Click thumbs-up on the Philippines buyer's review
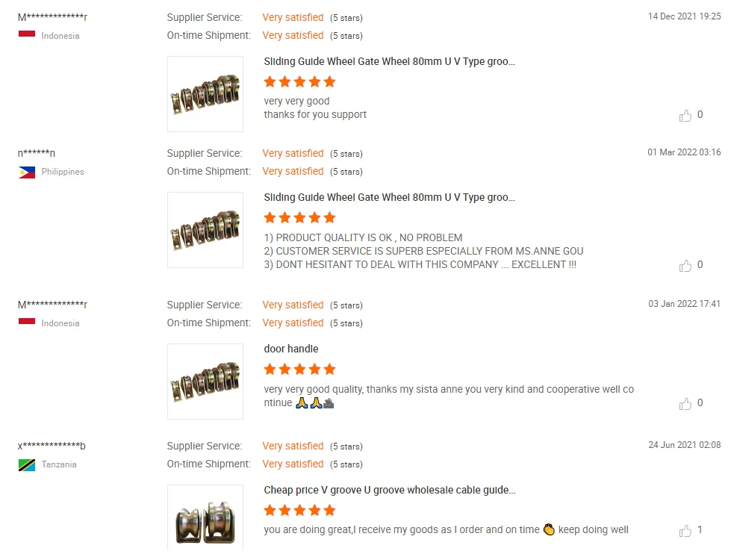Viewport: 734px width, 560px height. [685, 266]
